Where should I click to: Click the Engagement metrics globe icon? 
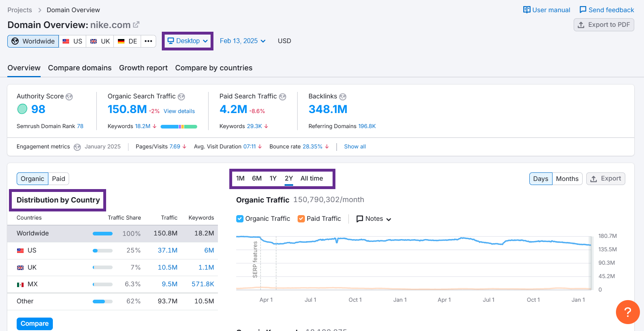coord(77,147)
